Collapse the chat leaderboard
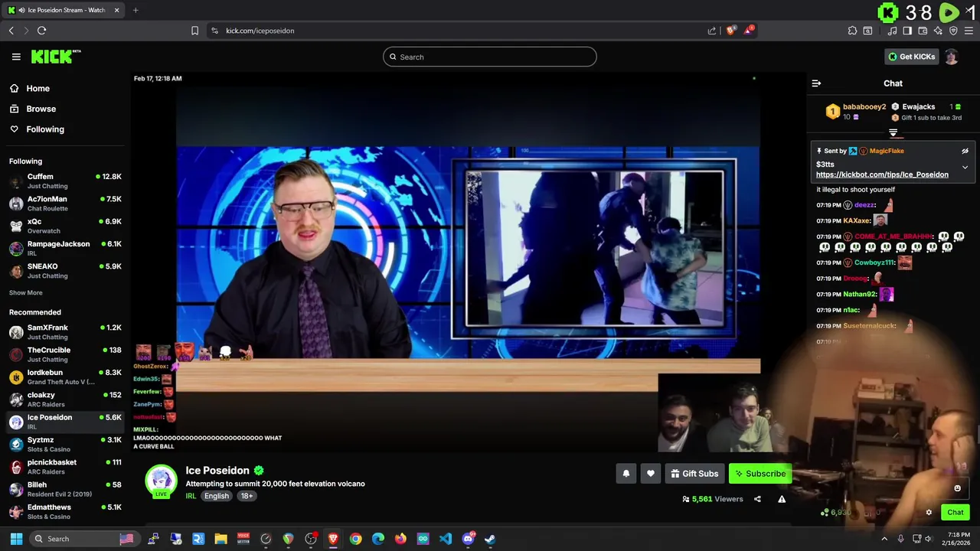The width and height of the screenshot is (980, 551). click(893, 133)
